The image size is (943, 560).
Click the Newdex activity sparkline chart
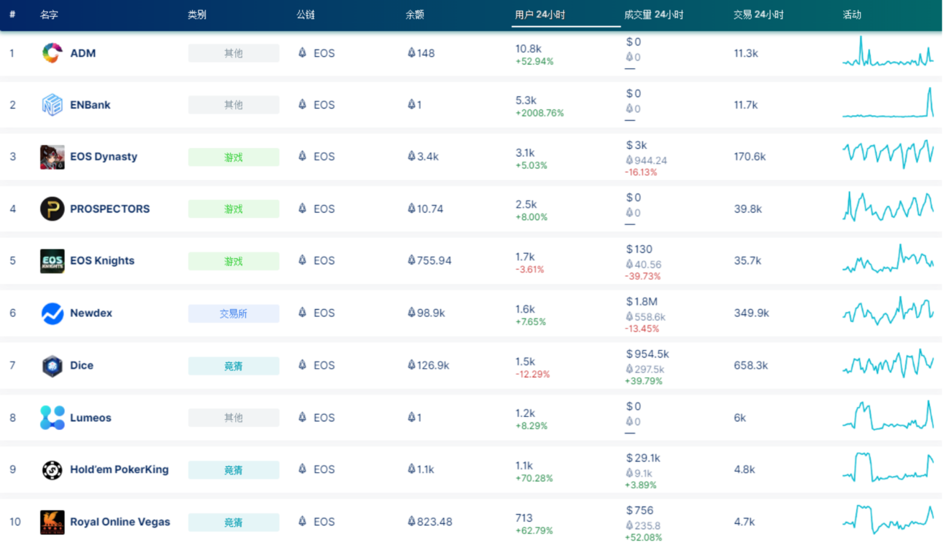click(x=888, y=312)
